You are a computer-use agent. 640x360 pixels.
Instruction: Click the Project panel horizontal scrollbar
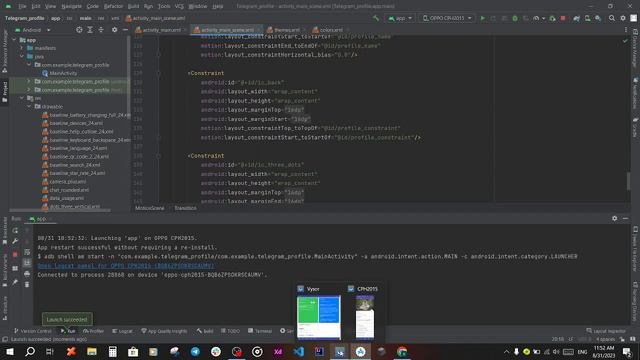pyautogui.click(x=60, y=210)
